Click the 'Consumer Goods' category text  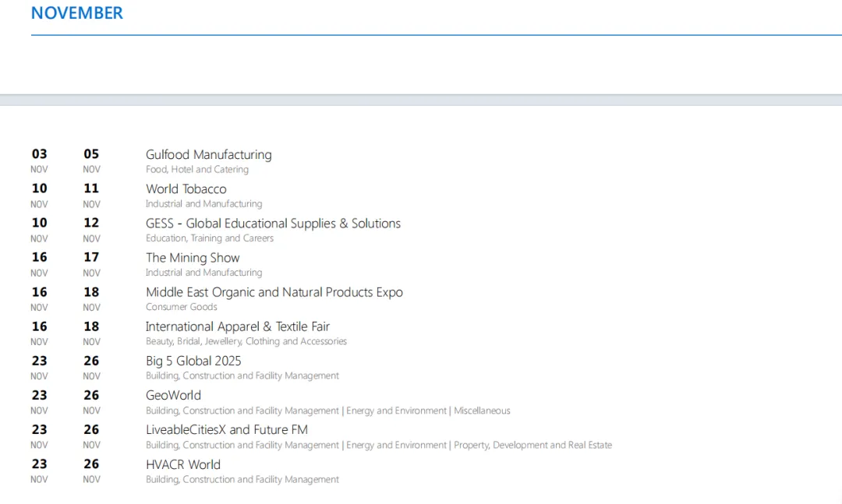[x=181, y=307]
